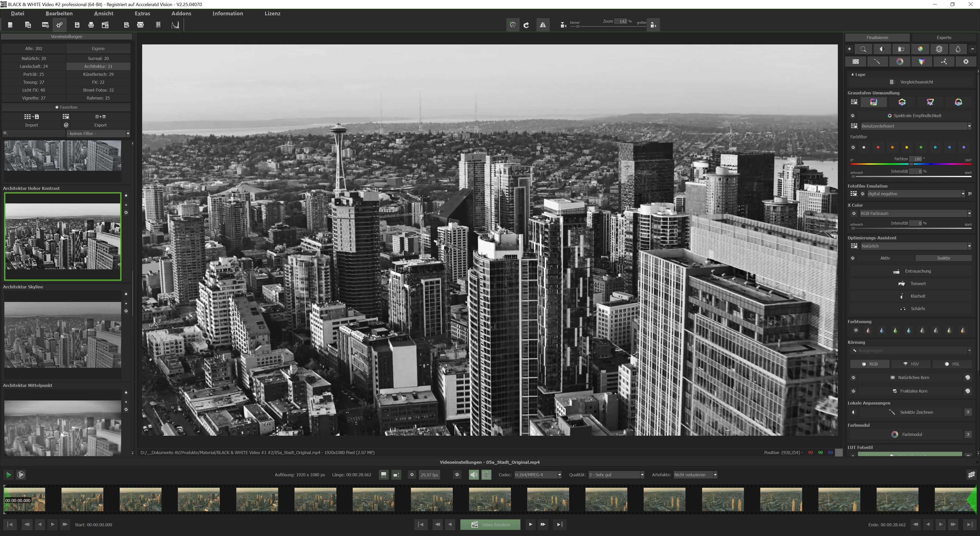Select LUMA grayscale conversion mode

(958, 102)
